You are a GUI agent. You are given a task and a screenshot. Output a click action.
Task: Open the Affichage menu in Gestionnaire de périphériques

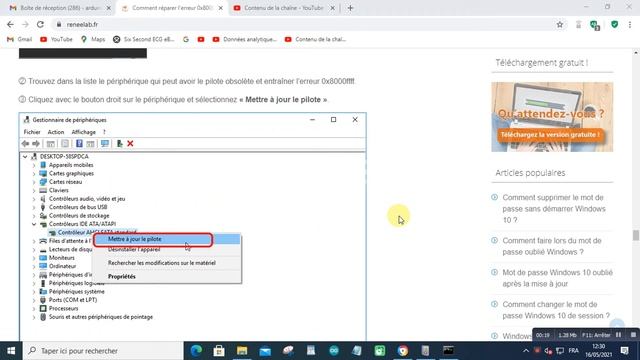[x=83, y=132]
